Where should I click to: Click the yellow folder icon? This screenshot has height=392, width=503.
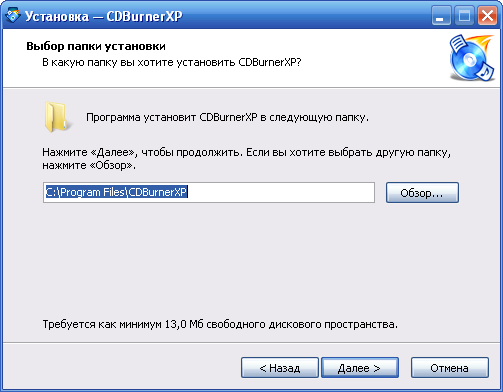click(x=57, y=117)
